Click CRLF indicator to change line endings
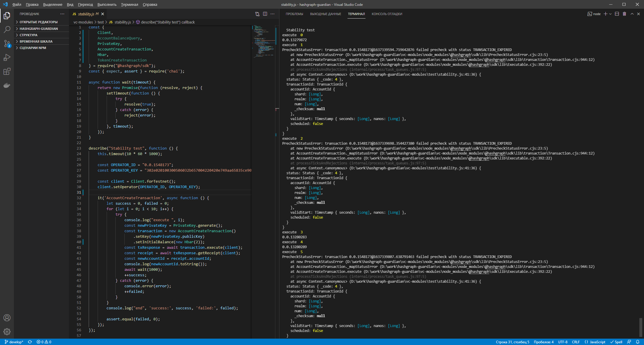644x345 pixels. [576, 342]
